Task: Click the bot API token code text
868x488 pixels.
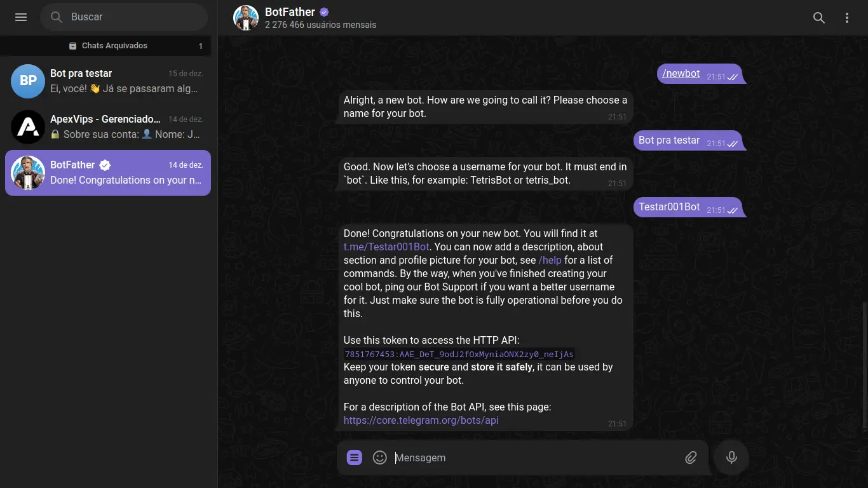Action: click(459, 354)
